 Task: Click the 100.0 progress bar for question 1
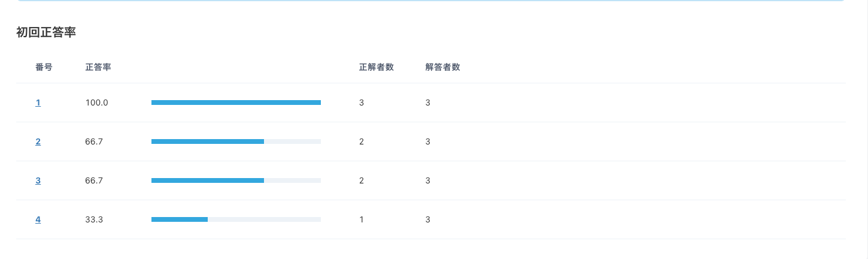[x=236, y=103]
